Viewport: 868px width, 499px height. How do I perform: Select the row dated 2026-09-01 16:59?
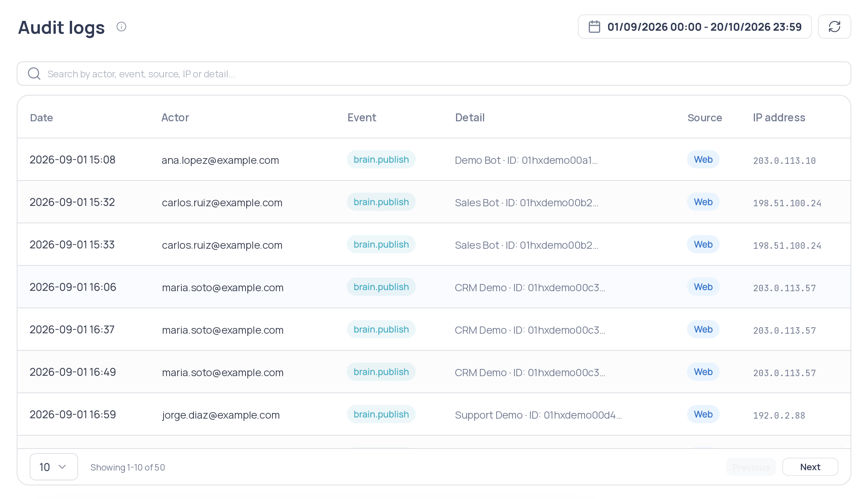(434, 414)
